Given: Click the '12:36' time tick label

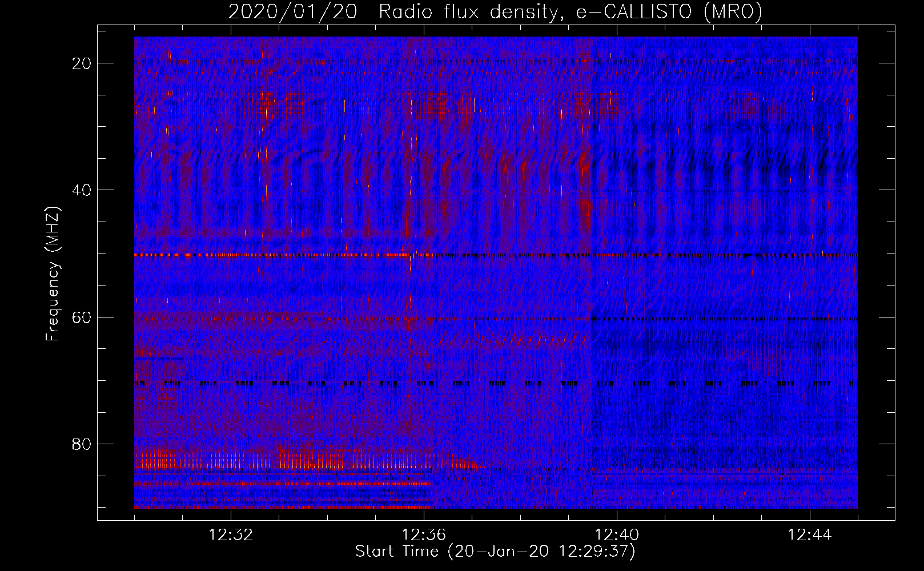Looking at the screenshot, I should 424,535.
